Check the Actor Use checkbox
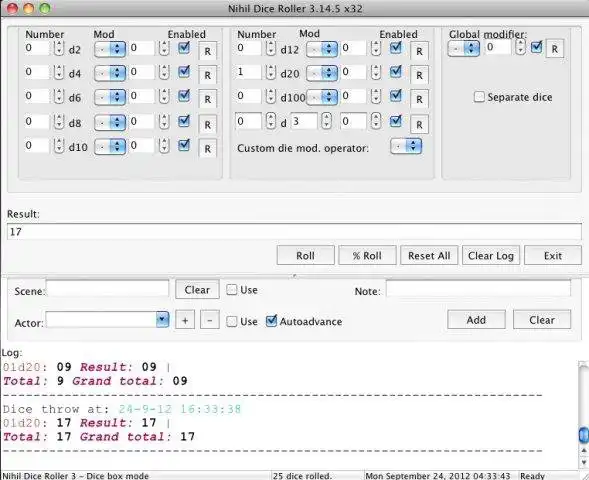 (232, 322)
